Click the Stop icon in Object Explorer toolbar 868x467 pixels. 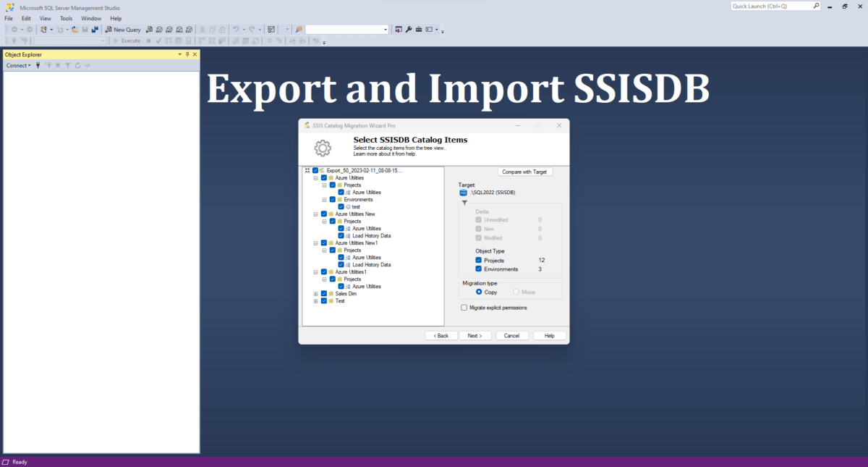coord(58,64)
